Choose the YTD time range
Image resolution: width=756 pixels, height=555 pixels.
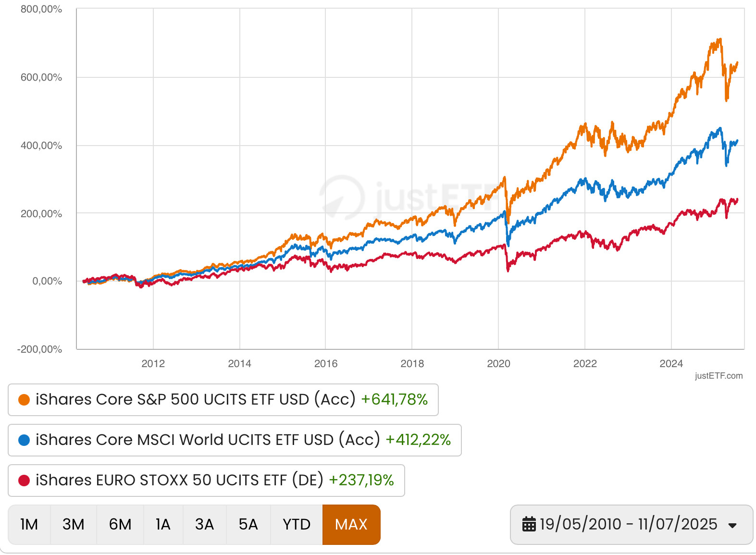point(297,525)
